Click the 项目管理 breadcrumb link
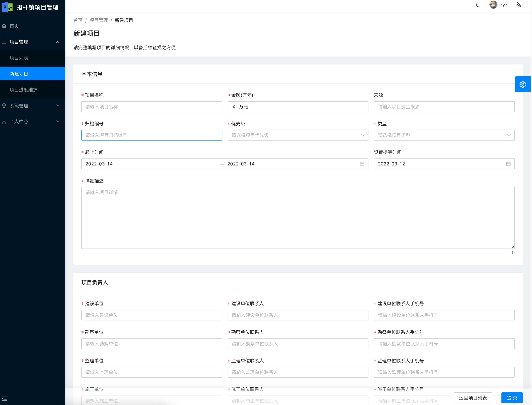The image size is (532, 405). pyautogui.click(x=98, y=20)
